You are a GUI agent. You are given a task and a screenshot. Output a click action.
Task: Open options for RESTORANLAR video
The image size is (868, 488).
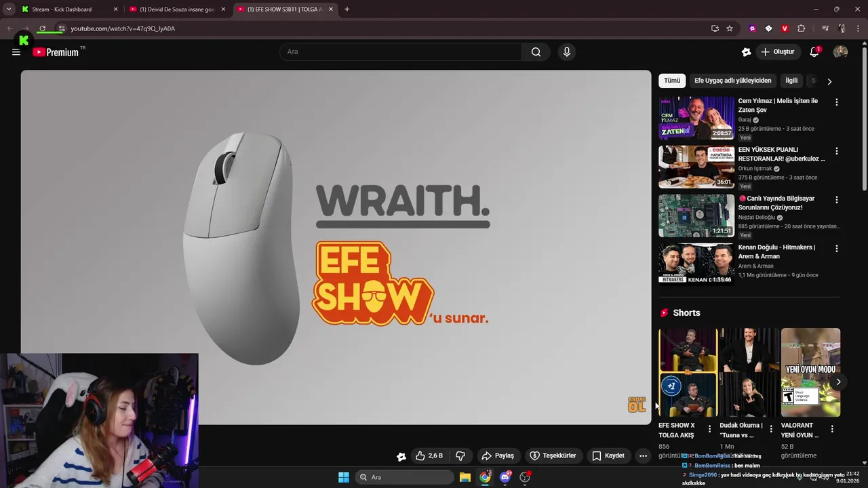[836, 151]
